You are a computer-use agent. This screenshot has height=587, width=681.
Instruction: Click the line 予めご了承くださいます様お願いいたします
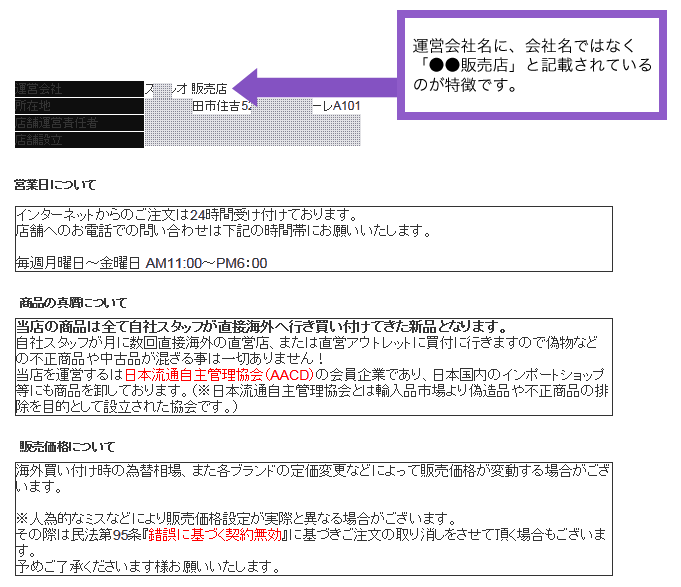pyautogui.click(x=149, y=566)
